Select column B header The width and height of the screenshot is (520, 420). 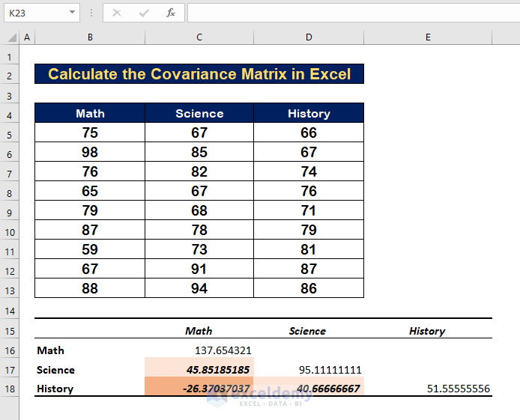pos(90,37)
